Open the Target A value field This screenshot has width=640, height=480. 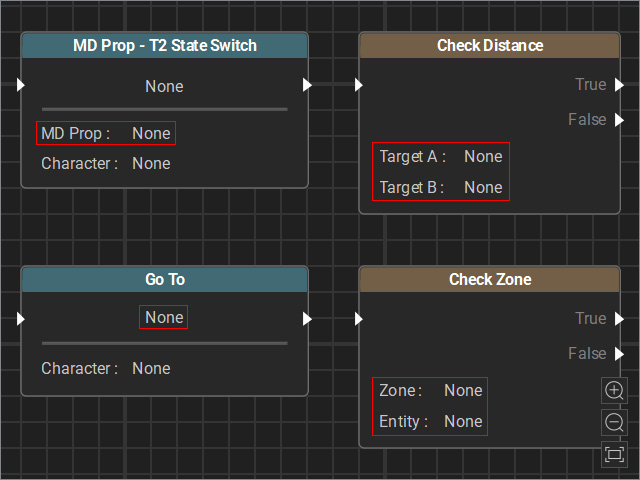483,157
